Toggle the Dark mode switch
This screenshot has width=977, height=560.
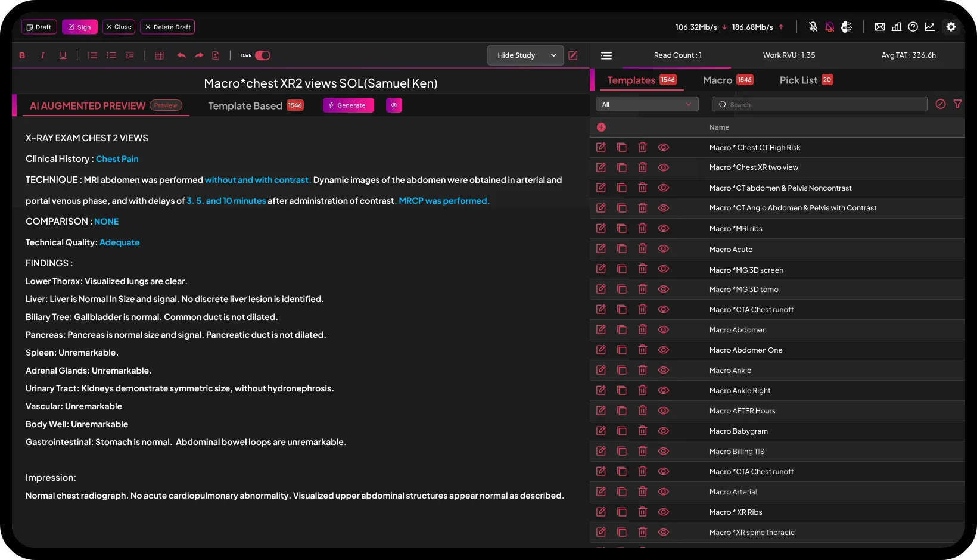262,55
